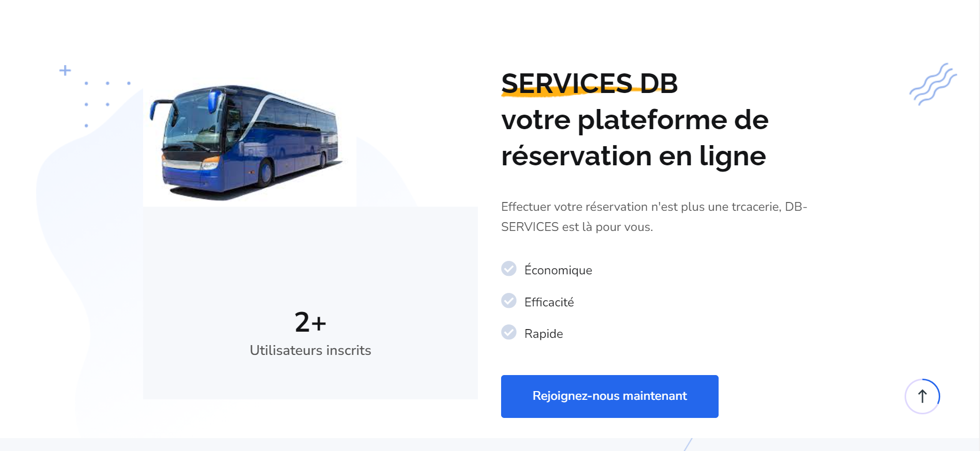Click the "votre plateforme de" heading line

[634, 120]
